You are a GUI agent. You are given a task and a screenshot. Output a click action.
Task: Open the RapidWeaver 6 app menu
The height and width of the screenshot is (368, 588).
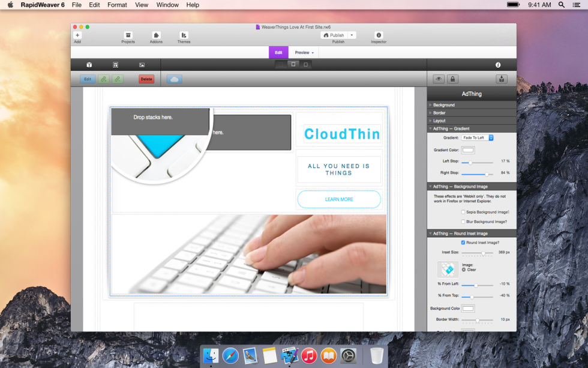click(x=43, y=5)
